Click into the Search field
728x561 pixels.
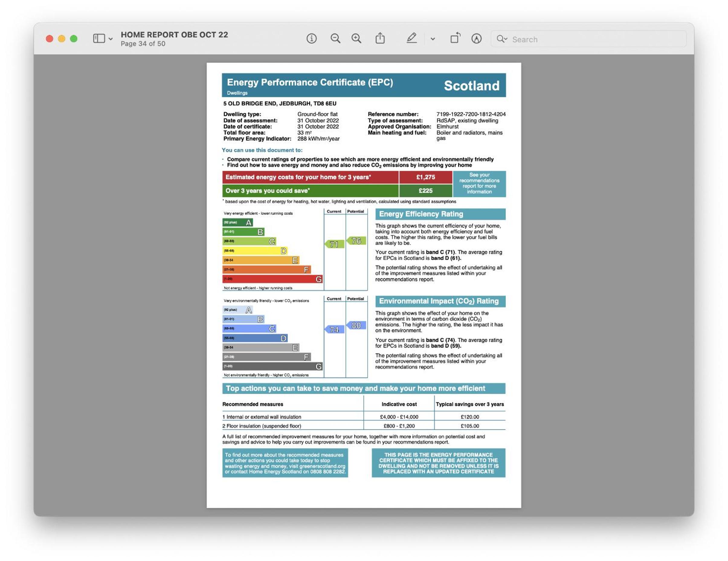(589, 39)
